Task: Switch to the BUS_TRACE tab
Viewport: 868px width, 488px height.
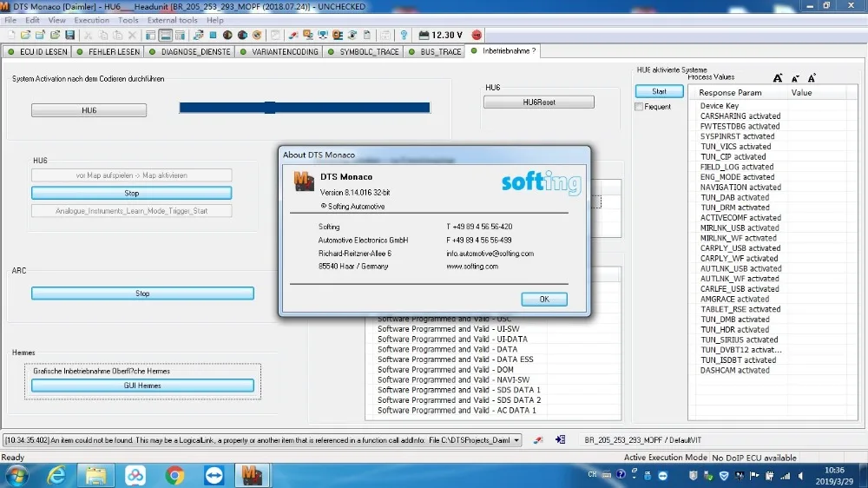Action: pos(435,51)
